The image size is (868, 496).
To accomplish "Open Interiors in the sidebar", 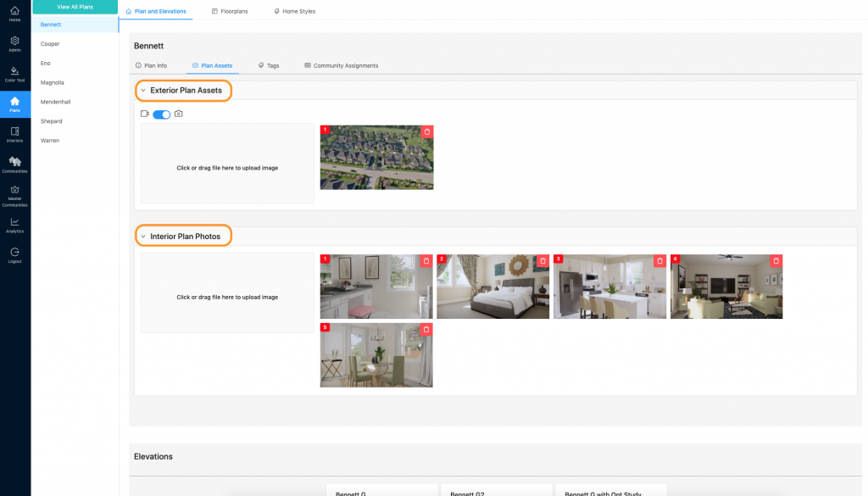I will [x=15, y=134].
